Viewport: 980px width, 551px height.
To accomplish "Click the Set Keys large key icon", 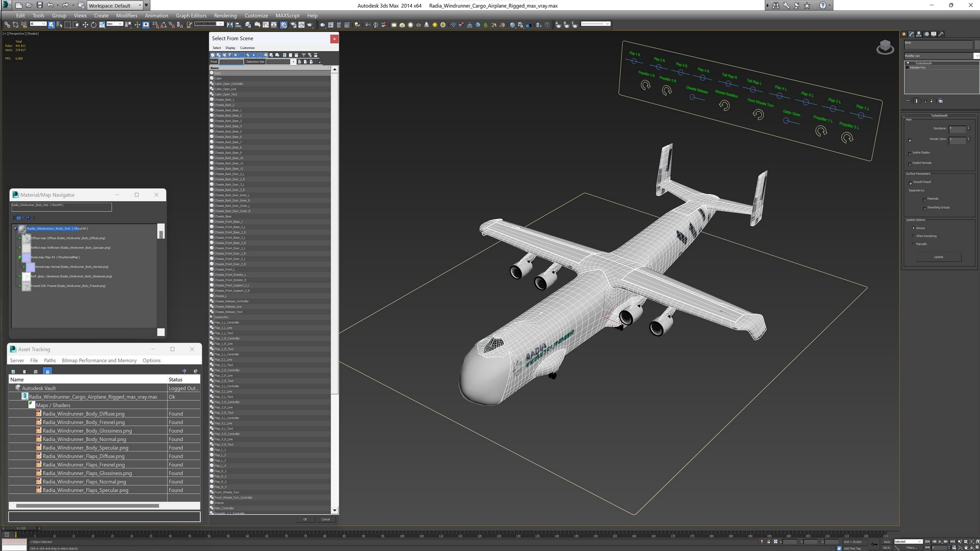I will tap(874, 544).
